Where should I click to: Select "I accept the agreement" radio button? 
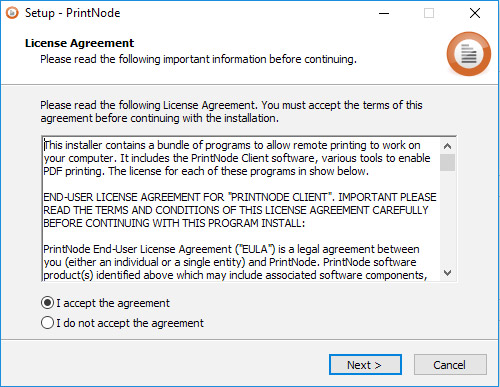(47, 303)
